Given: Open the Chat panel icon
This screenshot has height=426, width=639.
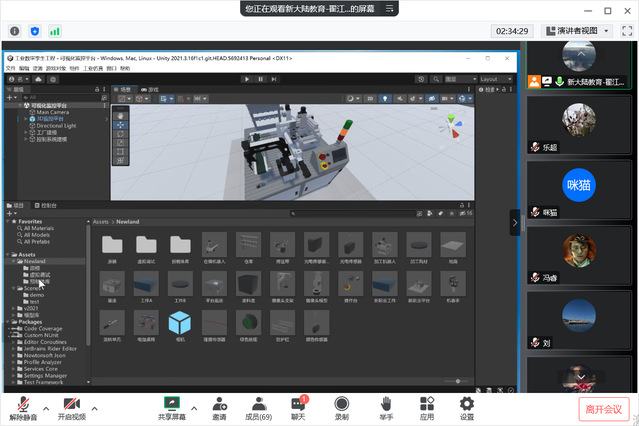Looking at the screenshot, I should 298,402.
